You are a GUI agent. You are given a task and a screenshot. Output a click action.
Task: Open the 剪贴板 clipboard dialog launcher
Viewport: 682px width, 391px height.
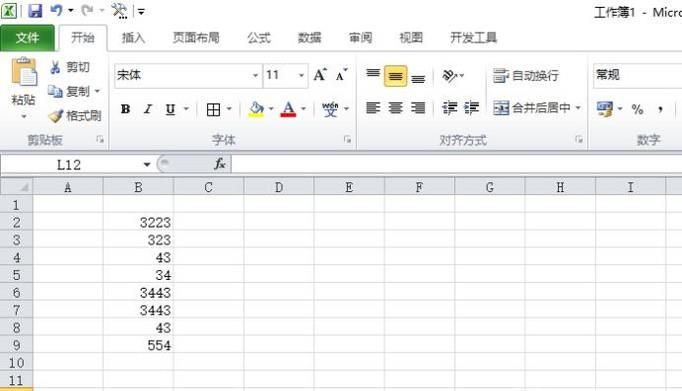pyautogui.click(x=100, y=140)
